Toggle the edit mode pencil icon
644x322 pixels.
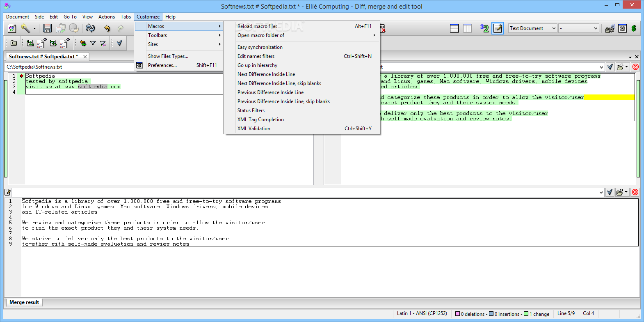coord(498,28)
